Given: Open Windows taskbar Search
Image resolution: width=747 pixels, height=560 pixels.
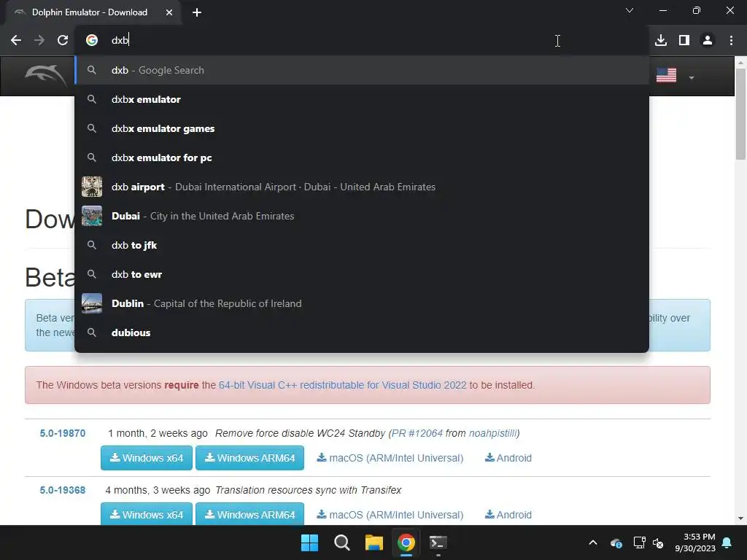Looking at the screenshot, I should pyautogui.click(x=341, y=542).
